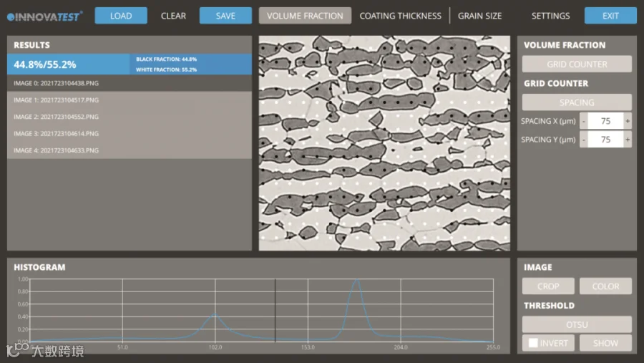This screenshot has width=644, height=363.
Task: Click the CROP image button
Action: 548,286
